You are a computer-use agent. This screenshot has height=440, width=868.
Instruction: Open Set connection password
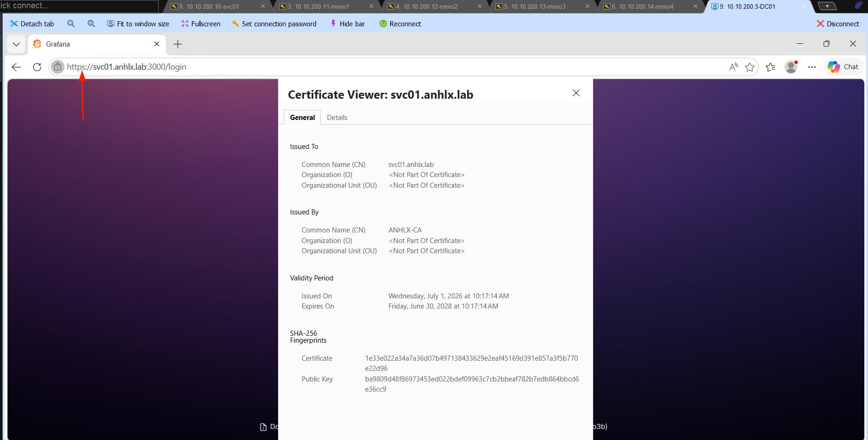point(274,24)
